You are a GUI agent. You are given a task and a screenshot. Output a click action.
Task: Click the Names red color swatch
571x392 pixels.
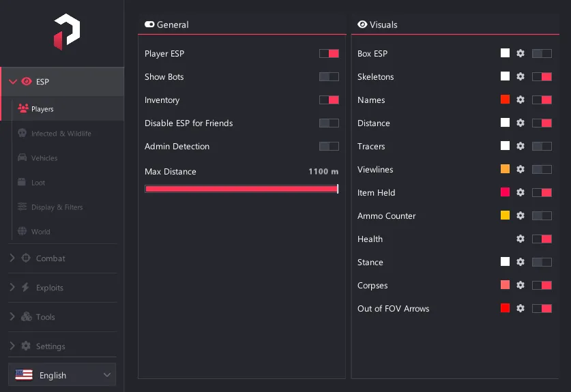click(x=505, y=100)
